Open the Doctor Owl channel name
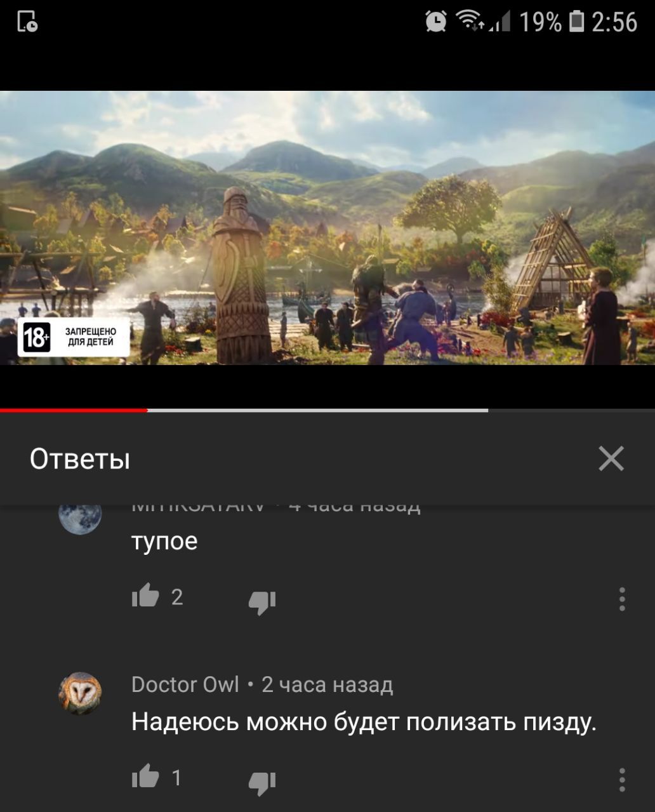655x812 pixels. (x=185, y=684)
